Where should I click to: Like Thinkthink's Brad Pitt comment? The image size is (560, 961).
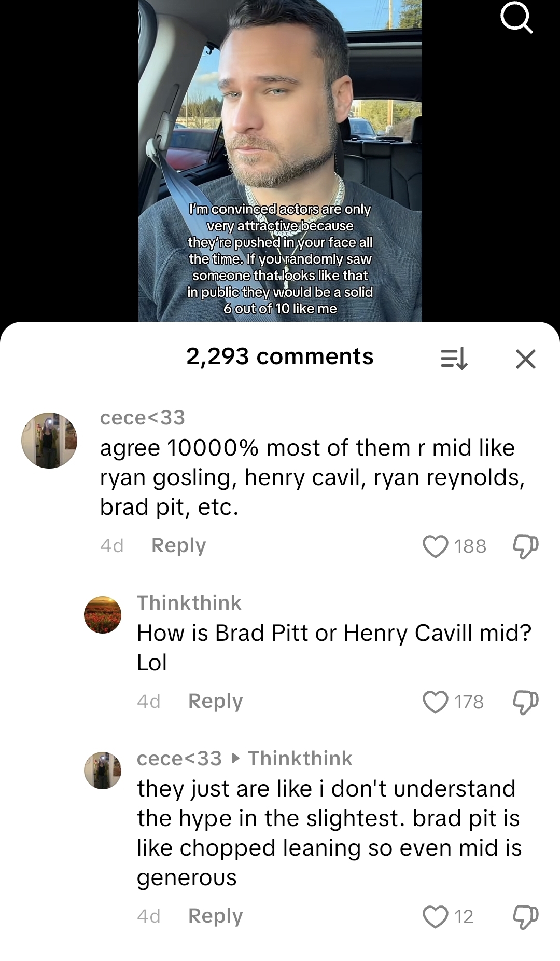point(435,702)
